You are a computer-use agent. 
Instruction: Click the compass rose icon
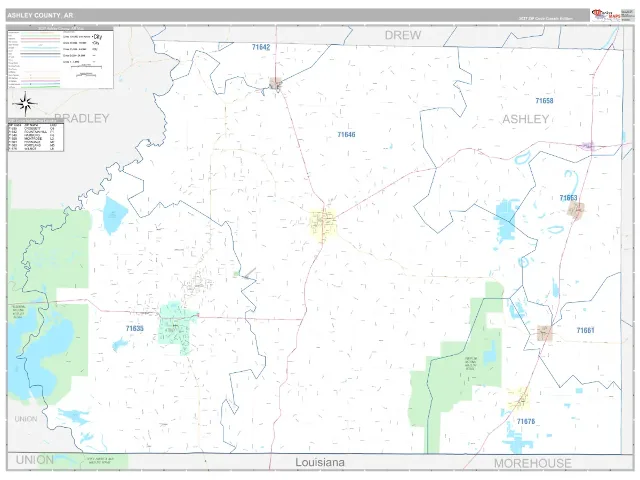tap(25, 104)
